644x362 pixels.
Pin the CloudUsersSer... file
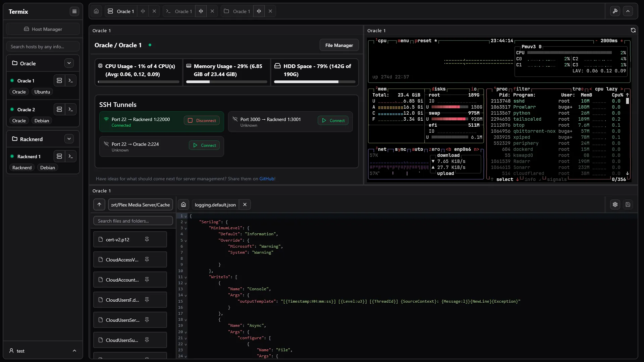(x=147, y=320)
